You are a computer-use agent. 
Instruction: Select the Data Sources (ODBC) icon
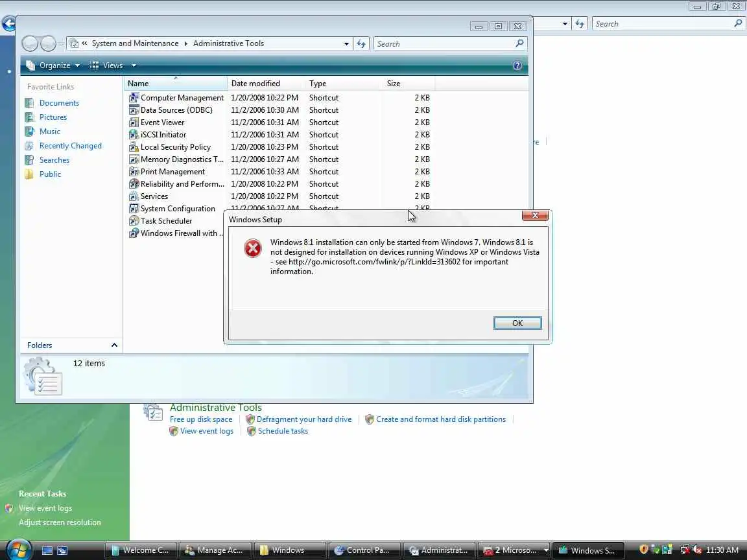click(134, 110)
